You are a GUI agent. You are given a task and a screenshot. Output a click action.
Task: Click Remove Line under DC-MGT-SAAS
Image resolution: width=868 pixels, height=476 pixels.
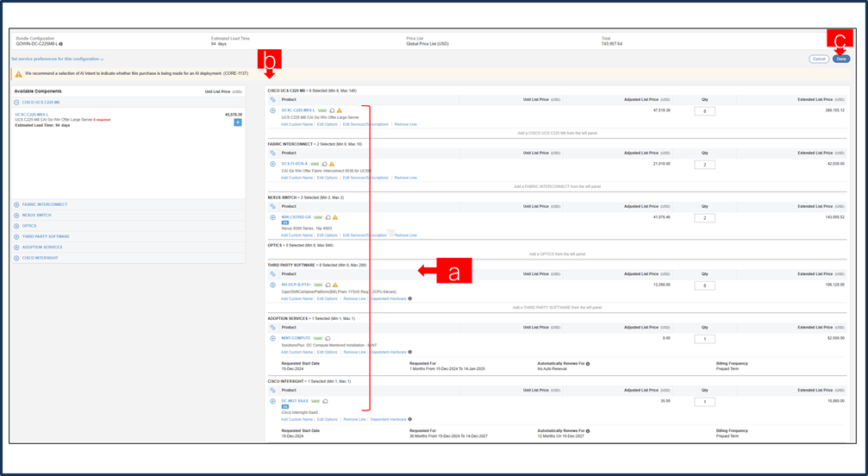click(x=354, y=420)
